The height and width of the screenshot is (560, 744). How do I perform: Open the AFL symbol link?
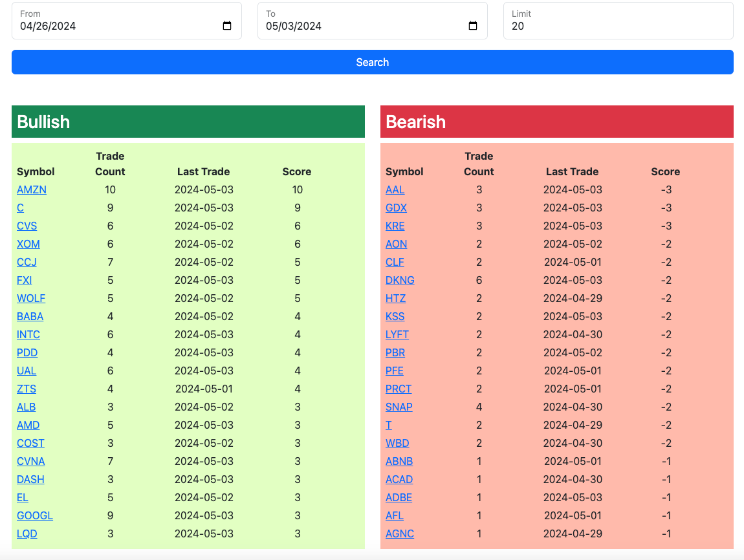394,515
